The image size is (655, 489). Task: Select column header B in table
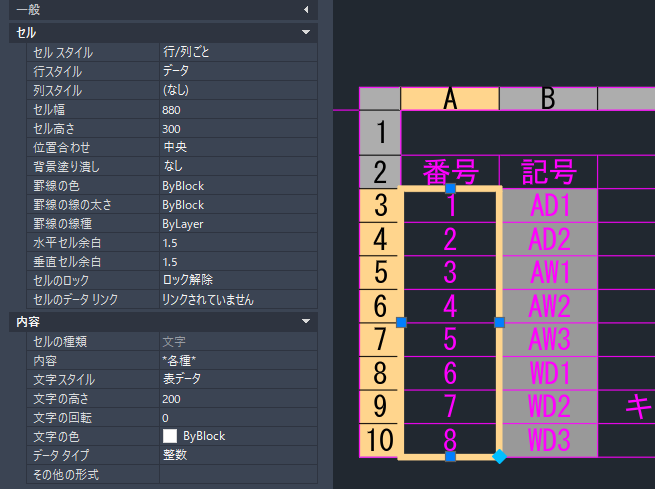tap(548, 98)
